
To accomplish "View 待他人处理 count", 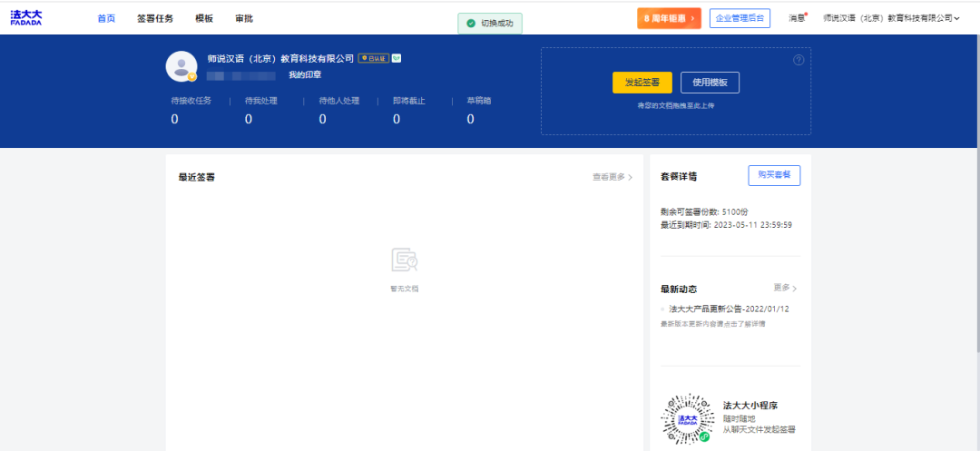I will 322,119.
